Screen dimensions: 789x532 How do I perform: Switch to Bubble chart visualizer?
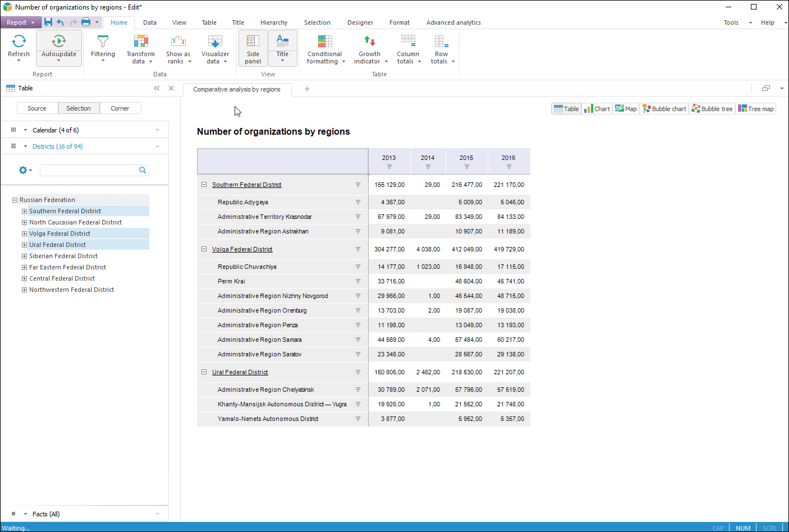click(x=664, y=109)
